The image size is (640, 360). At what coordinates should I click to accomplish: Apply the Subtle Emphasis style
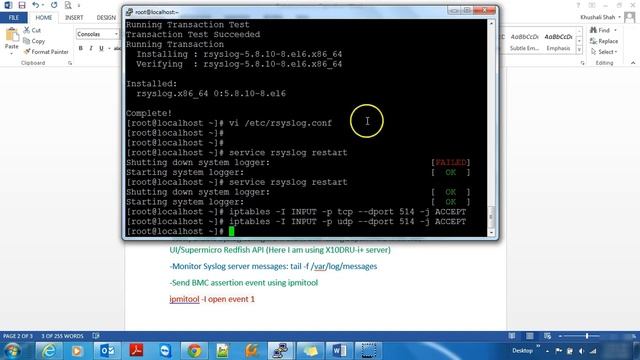click(524, 42)
